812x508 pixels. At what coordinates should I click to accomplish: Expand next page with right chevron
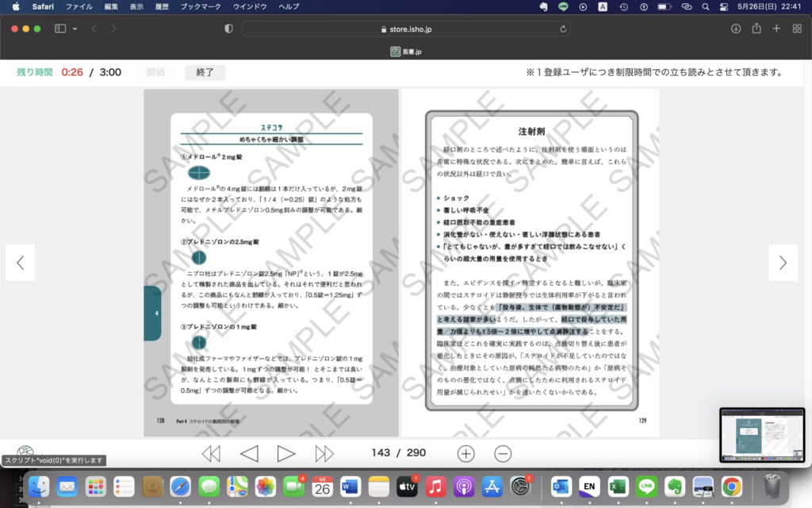click(x=783, y=263)
